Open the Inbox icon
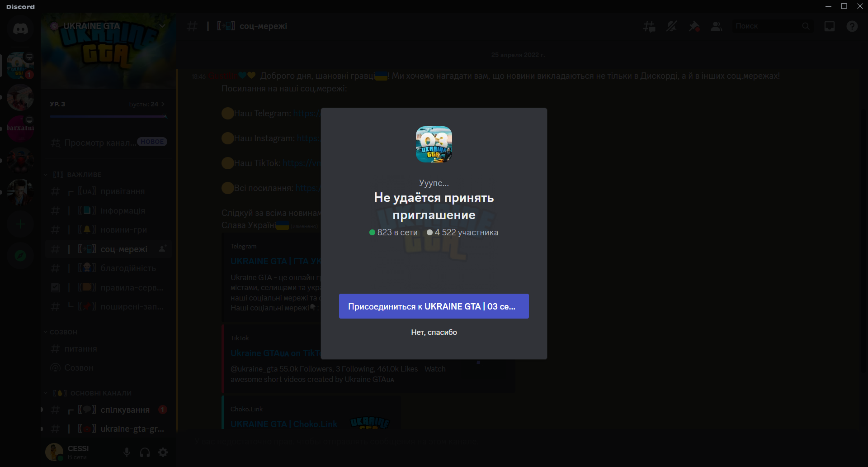The width and height of the screenshot is (868, 467). coord(830,26)
